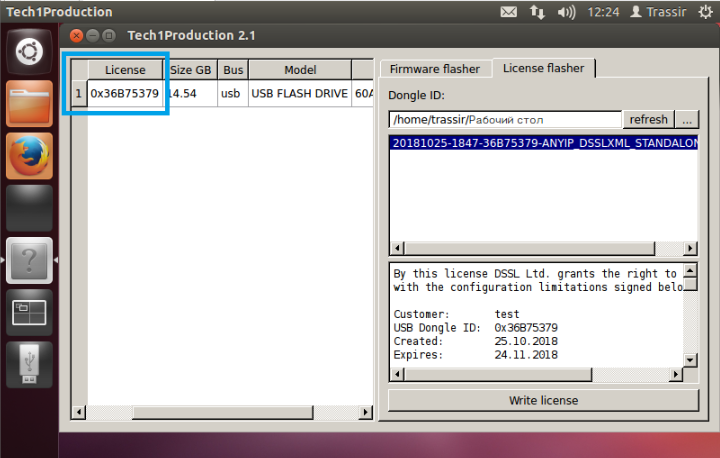Sort by the Bus column header
The image size is (720, 458).
point(233,70)
